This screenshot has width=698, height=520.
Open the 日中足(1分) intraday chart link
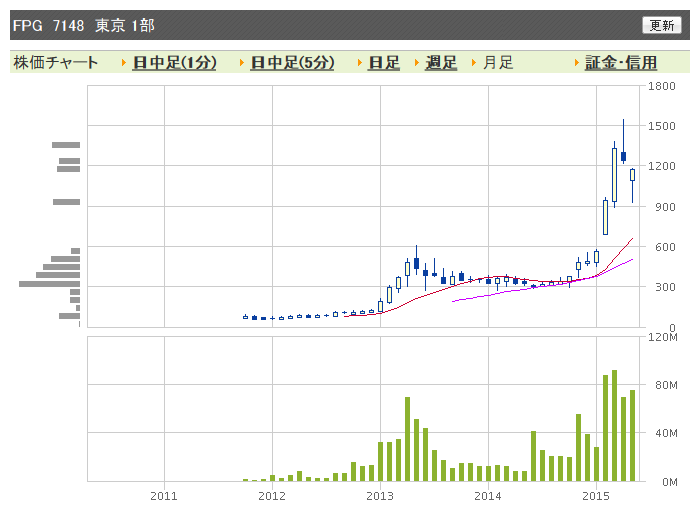pos(174,62)
